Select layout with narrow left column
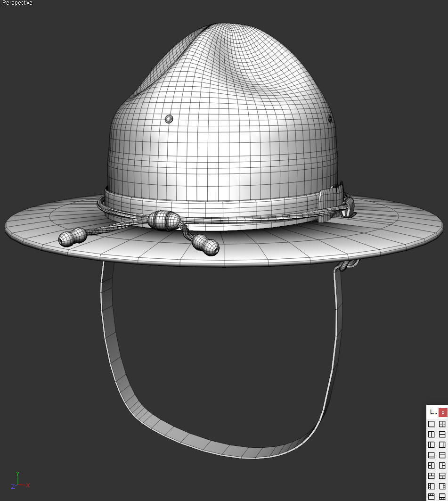The width and height of the screenshot is (448, 501). tap(431, 445)
